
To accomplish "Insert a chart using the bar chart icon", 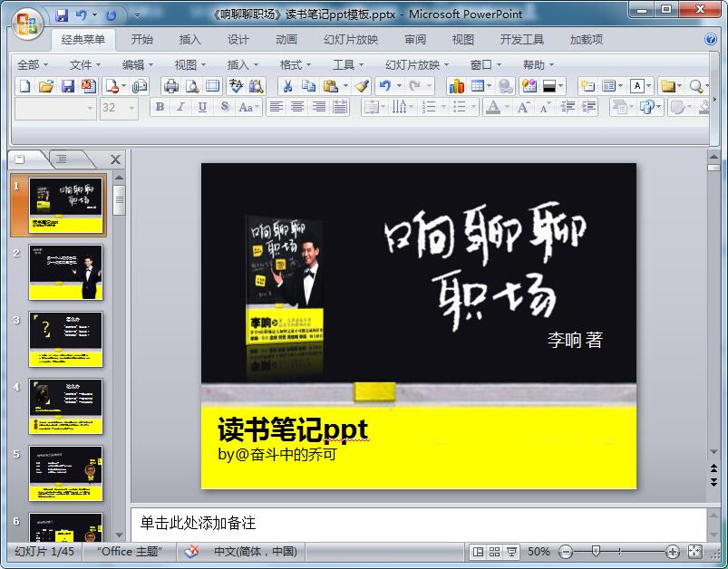I will tap(456, 86).
